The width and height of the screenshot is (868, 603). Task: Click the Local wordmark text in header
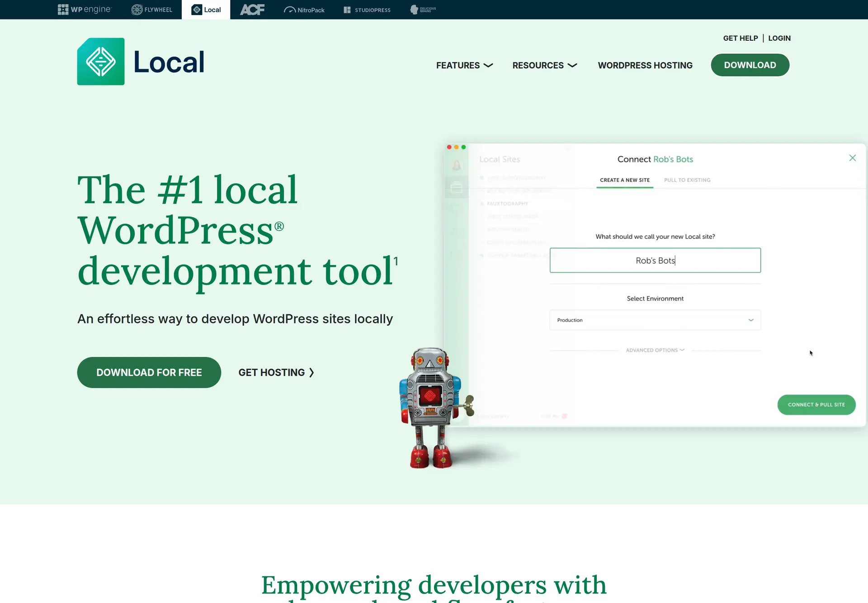coord(169,62)
